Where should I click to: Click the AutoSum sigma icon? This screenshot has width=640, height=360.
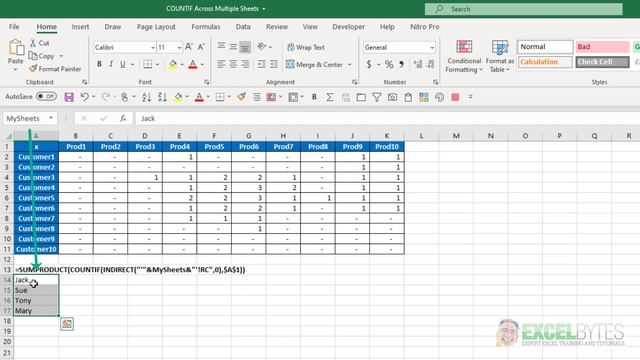click(x=330, y=97)
